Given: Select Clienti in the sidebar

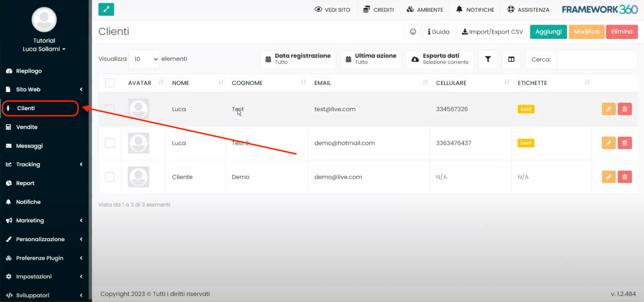Looking at the screenshot, I should pyautogui.click(x=25, y=108).
